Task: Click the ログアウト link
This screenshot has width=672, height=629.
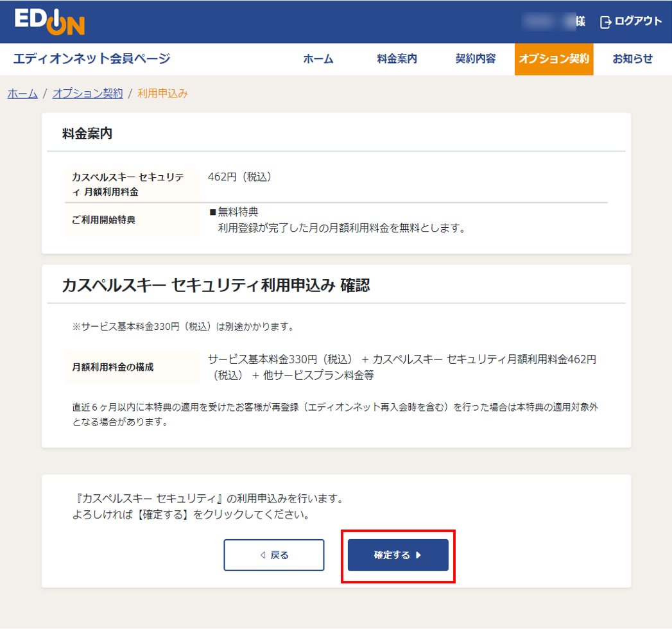Action: pyautogui.click(x=637, y=21)
